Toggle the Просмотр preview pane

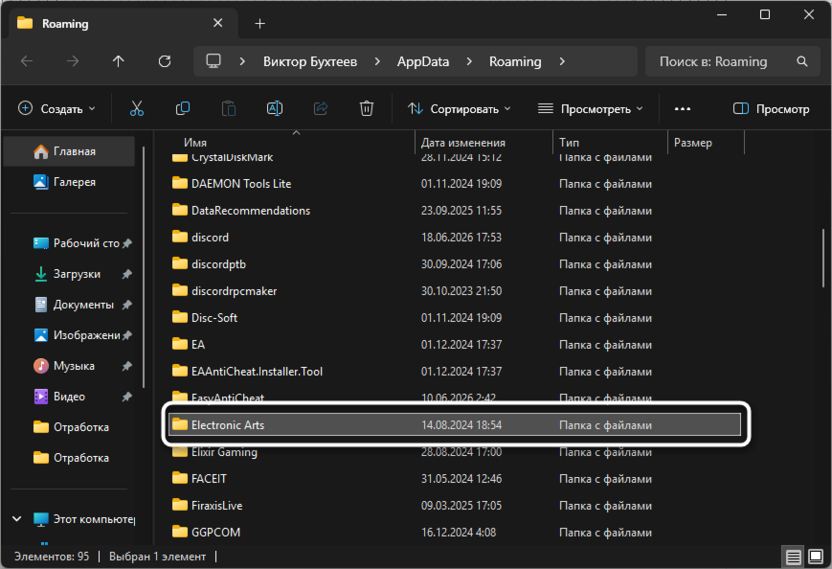point(771,109)
